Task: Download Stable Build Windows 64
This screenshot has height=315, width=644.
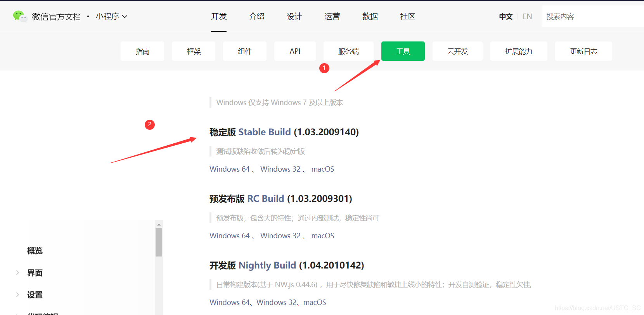Action: coord(230,169)
